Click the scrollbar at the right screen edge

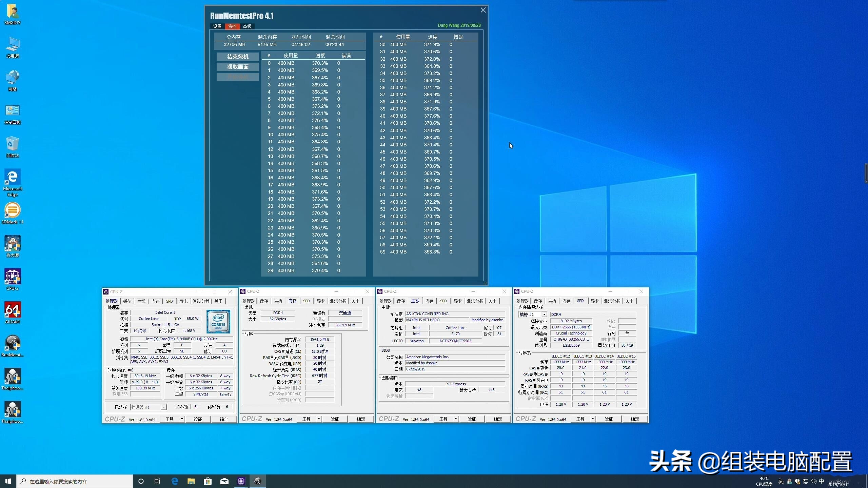[x=866, y=173]
